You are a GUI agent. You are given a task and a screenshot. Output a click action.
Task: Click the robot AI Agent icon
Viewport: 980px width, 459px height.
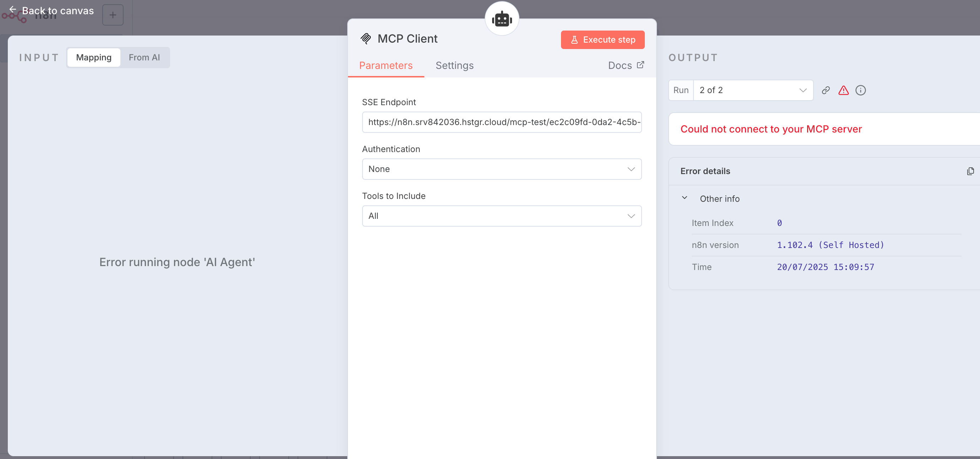tap(502, 18)
